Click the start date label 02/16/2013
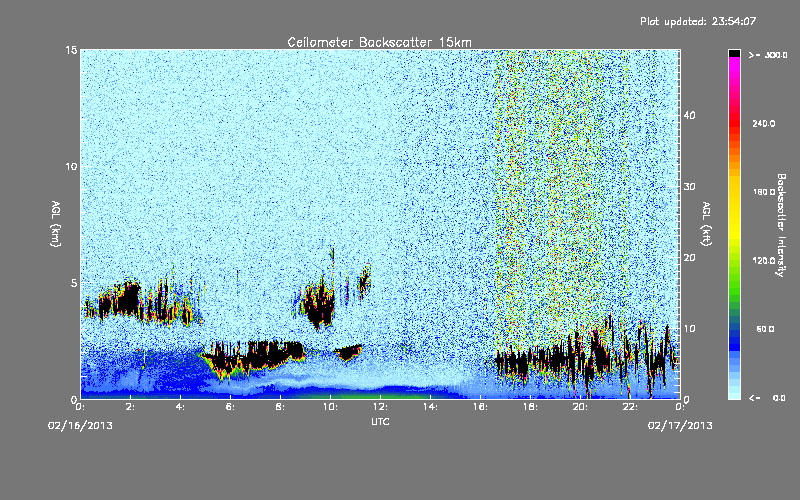This screenshot has width=800, height=500. (x=80, y=426)
